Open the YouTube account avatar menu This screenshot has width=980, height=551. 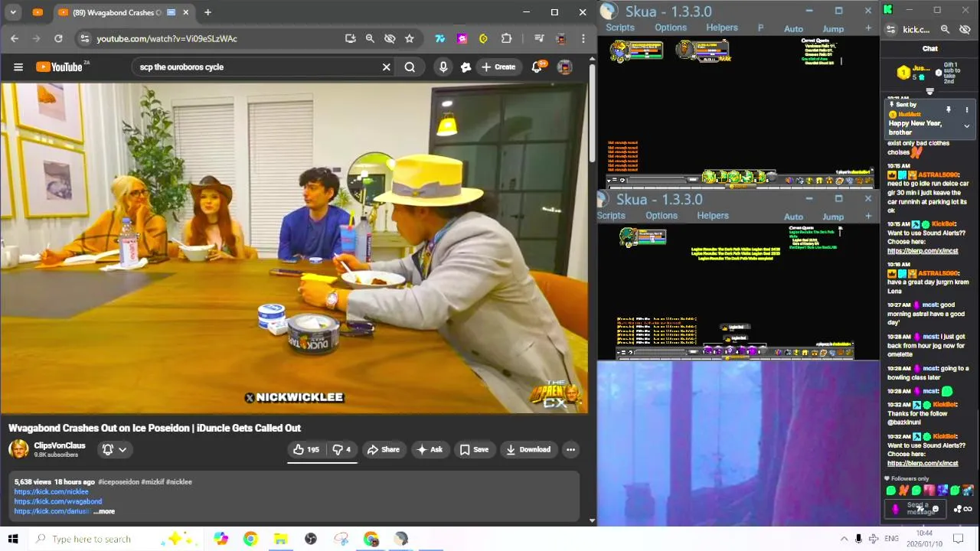click(x=564, y=67)
